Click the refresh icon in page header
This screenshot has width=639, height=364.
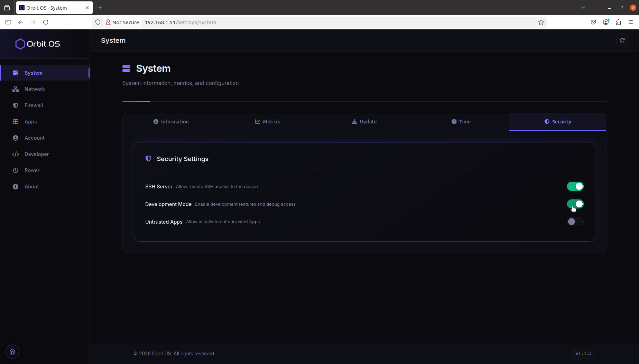(622, 40)
